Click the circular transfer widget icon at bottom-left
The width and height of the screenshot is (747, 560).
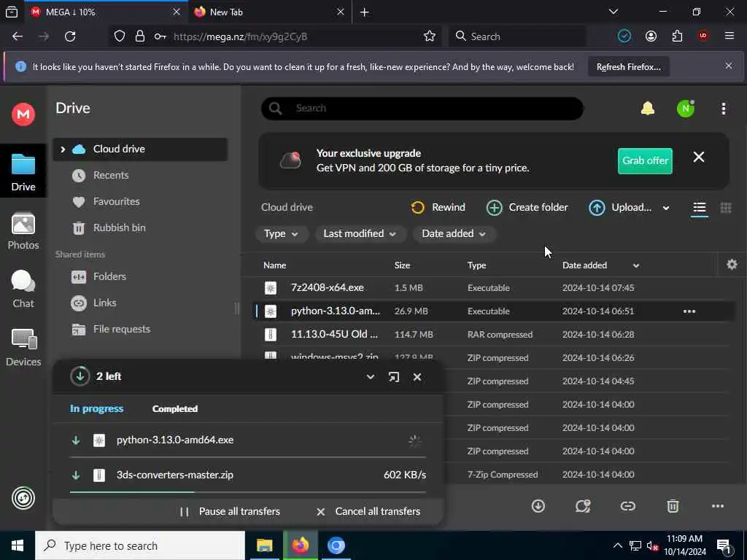point(23,498)
